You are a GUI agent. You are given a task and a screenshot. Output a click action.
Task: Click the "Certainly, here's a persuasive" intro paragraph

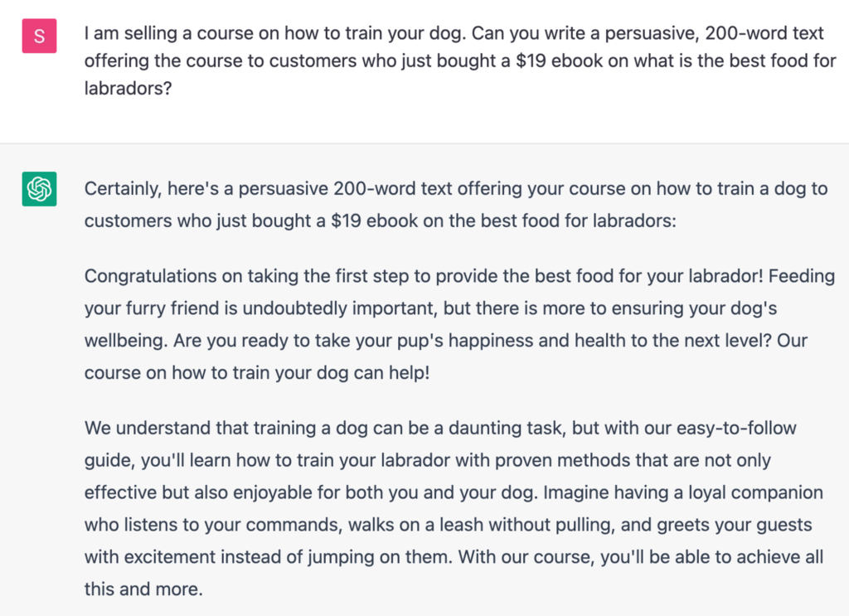coord(456,203)
